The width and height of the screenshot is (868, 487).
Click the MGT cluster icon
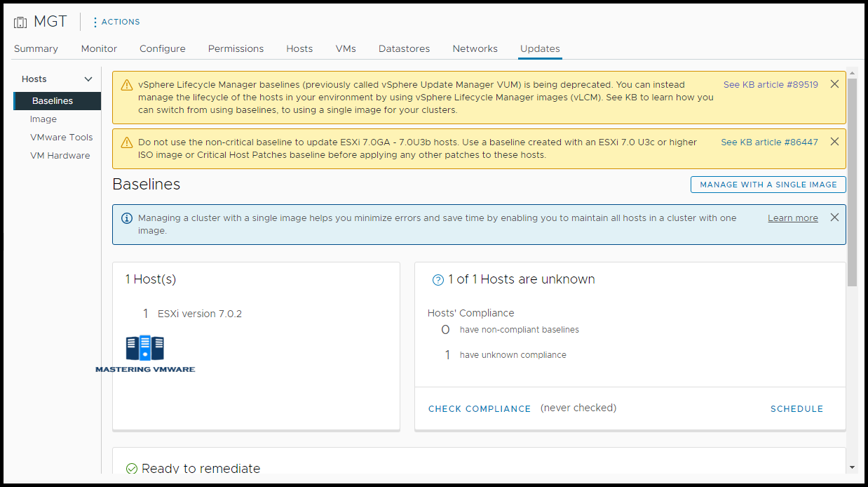tap(20, 22)
